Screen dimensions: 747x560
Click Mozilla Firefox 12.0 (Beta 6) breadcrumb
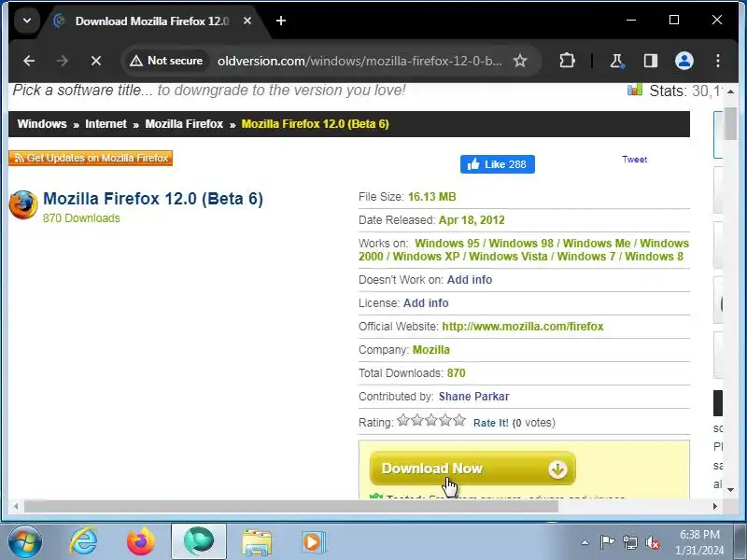pyautogui.click(x=315, y=124)
